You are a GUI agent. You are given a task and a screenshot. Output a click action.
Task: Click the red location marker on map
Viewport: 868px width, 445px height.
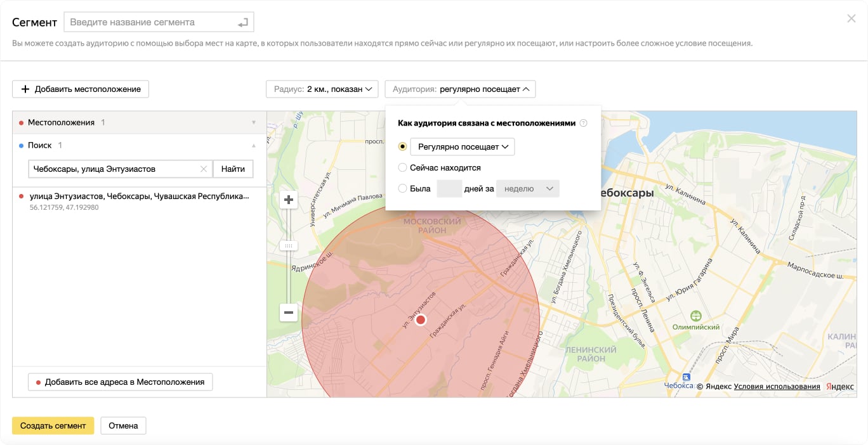coord(420,320)
